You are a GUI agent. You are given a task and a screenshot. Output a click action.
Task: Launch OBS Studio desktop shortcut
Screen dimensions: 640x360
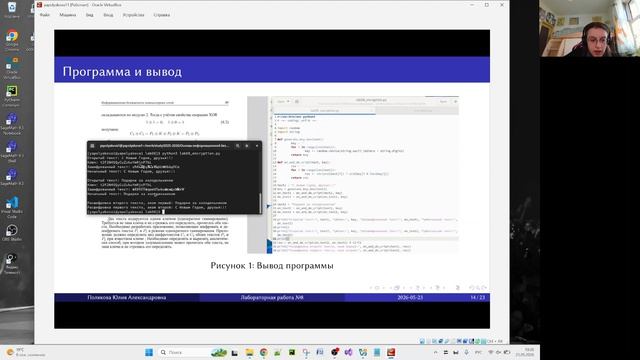12,233
